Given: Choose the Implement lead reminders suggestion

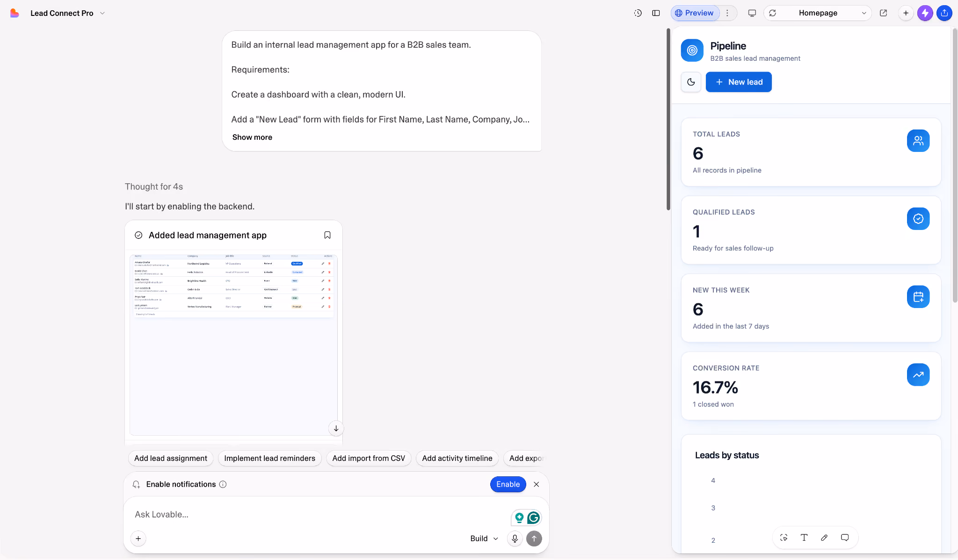Looking at the screenshot, I should point(269,458).
